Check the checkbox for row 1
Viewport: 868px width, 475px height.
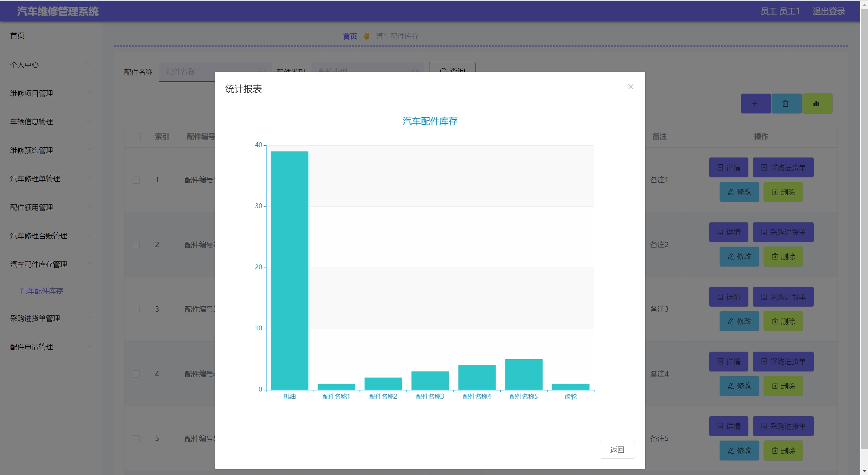pyautogui.click(x=136, y=180)
